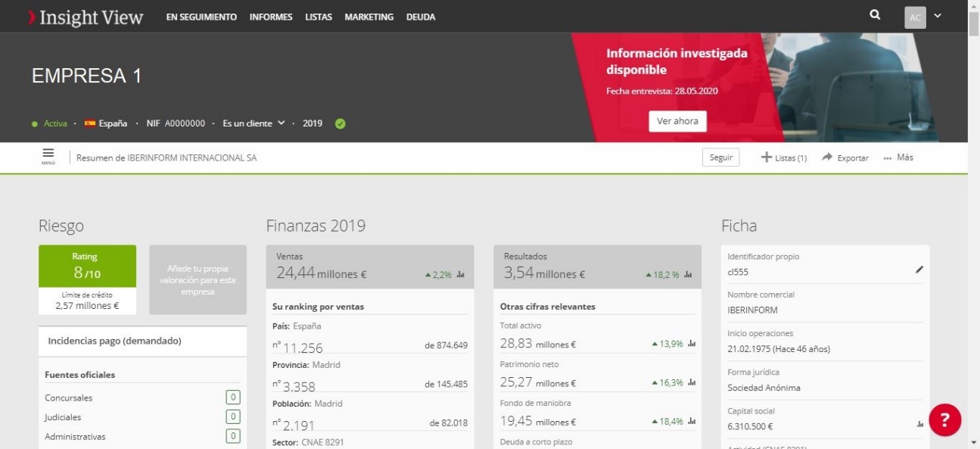Click the 'NIF A0000000' text
The width and height of the screenshot is (980, 449).
176,123
